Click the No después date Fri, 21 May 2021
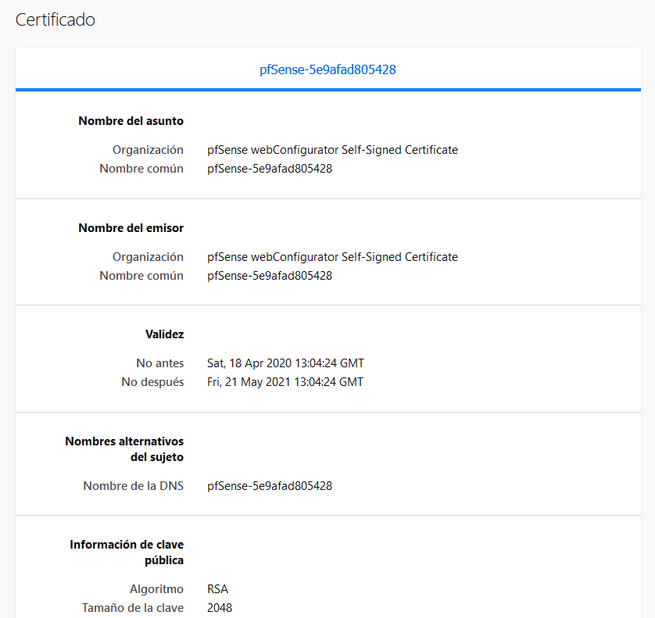 (x=285, y=381)
